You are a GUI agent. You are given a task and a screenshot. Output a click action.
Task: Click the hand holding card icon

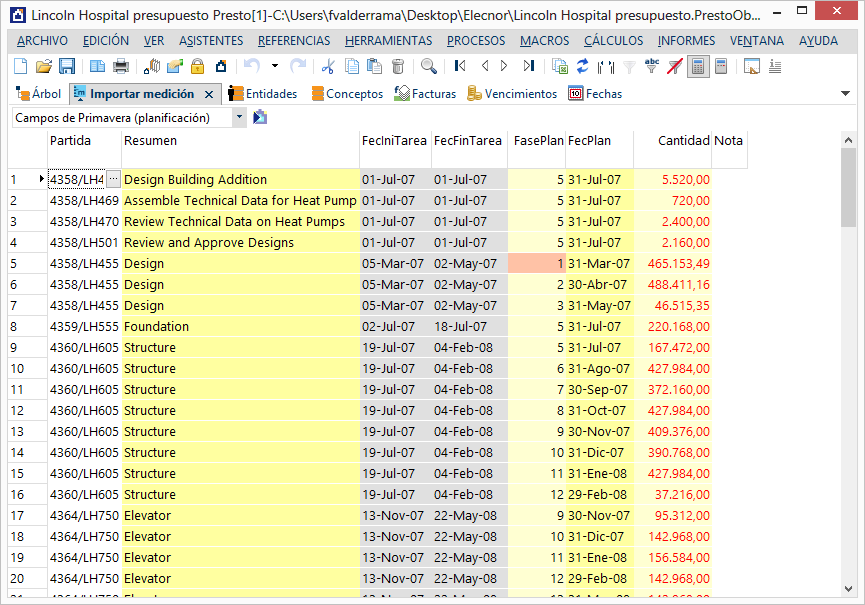tap(174, 67)
